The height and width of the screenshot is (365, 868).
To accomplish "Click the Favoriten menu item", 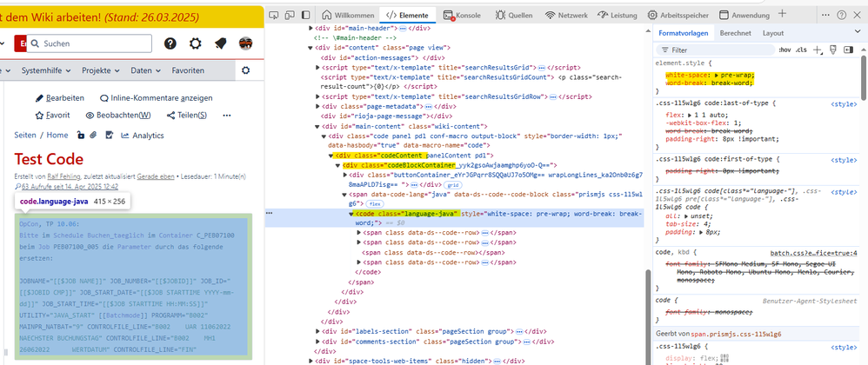I will click(x=188, y=70).
